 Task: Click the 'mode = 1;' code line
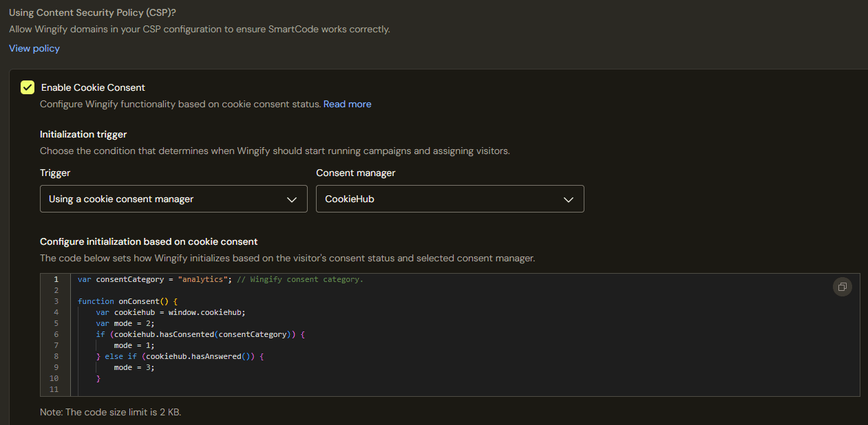point(134,345)
